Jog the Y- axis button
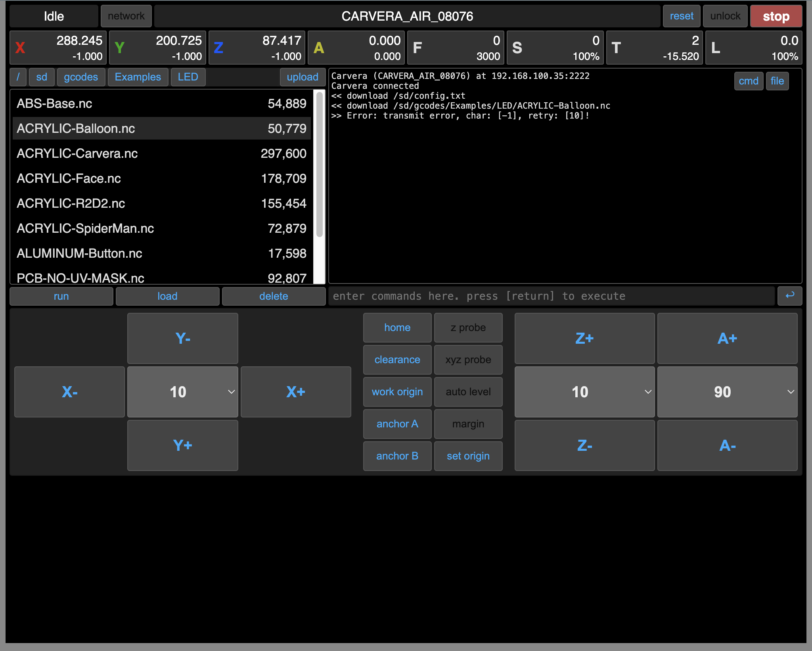This screenshot has height=651, width=812. pos(183,338)
